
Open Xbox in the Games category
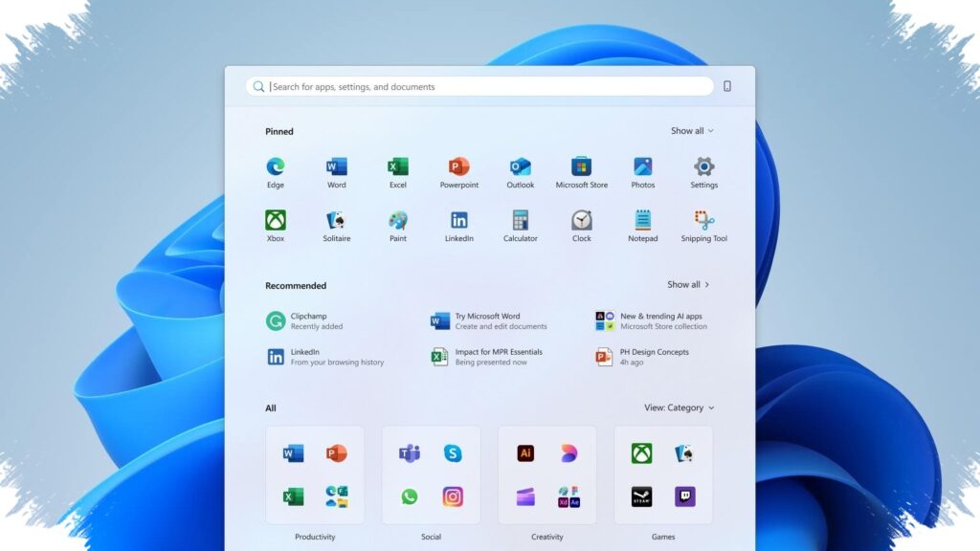pyautogui.click(x=642, y=452)
